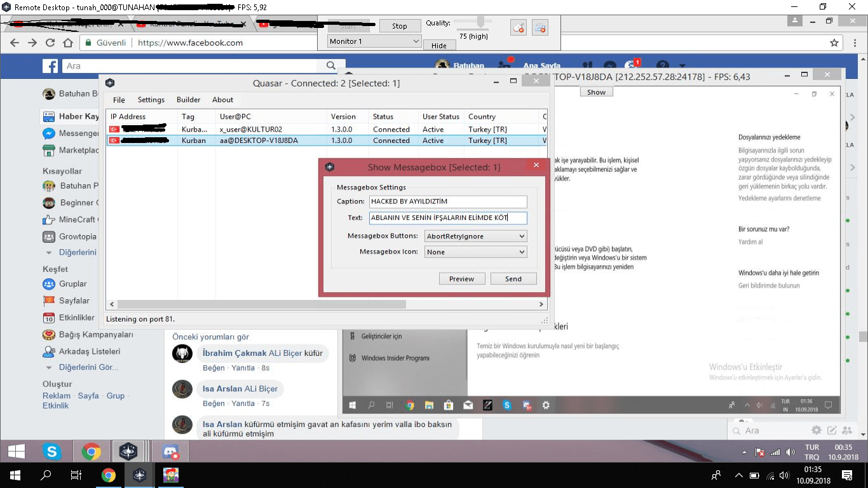Open Etkinlikler calendar icon in sidebar
This screenshot has width=868, height=488.
[49, 318]
